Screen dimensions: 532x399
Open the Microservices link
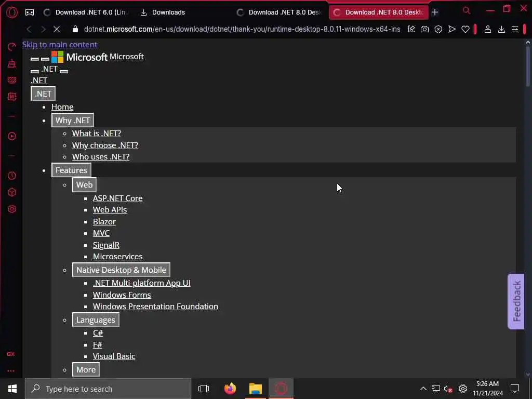118,257
